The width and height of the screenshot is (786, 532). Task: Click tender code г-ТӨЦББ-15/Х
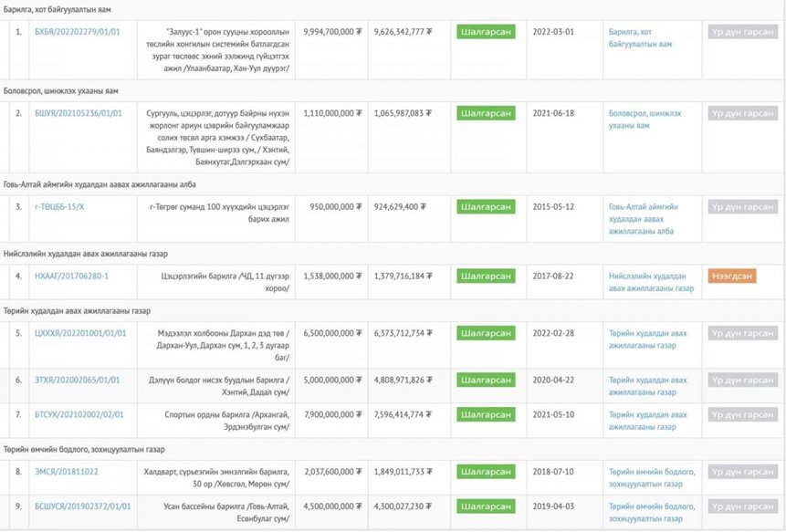[x=59, y=207]
